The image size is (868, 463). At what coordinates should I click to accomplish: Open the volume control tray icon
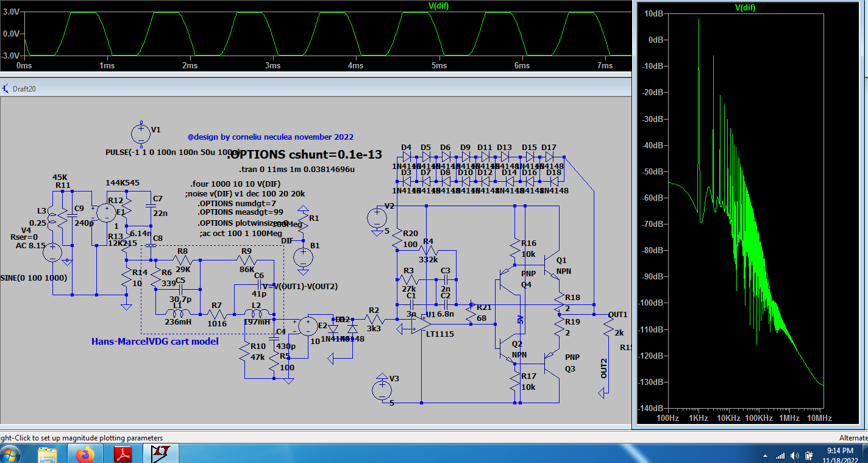[x=794, y=456]
